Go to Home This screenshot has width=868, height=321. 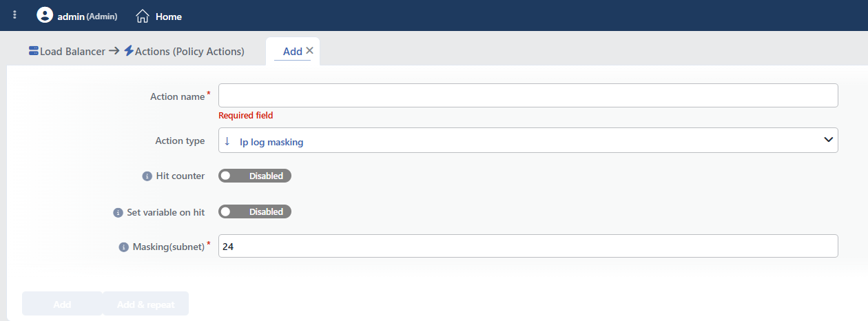click(x=159, y=16)
